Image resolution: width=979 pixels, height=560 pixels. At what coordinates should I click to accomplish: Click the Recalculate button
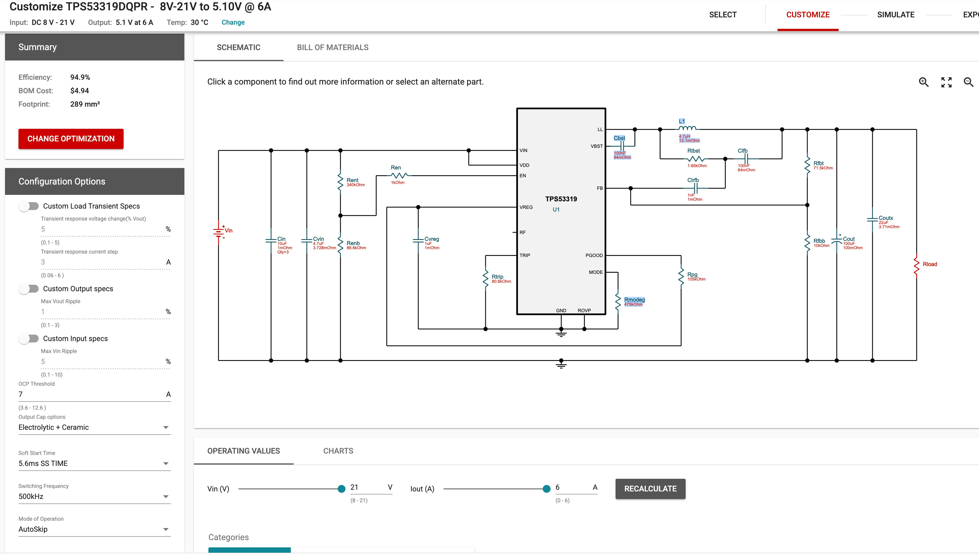(x=650, y=489)
